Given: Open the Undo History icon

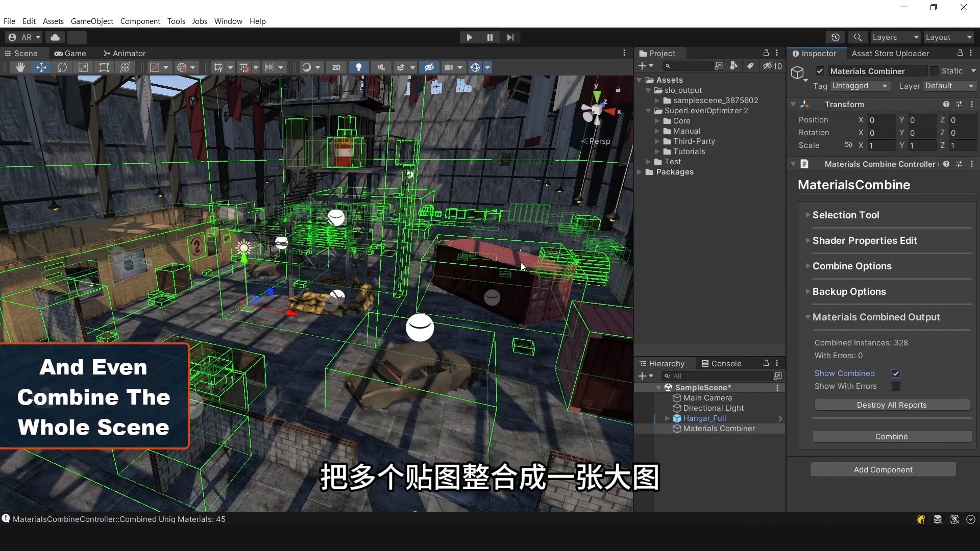Looking at the screenshot, I should 836,37.
